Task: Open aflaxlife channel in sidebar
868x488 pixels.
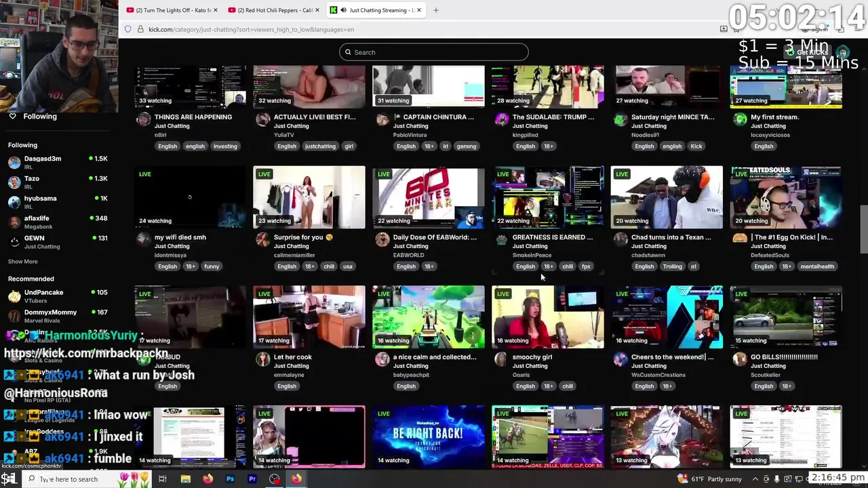Action: point(58,222)
